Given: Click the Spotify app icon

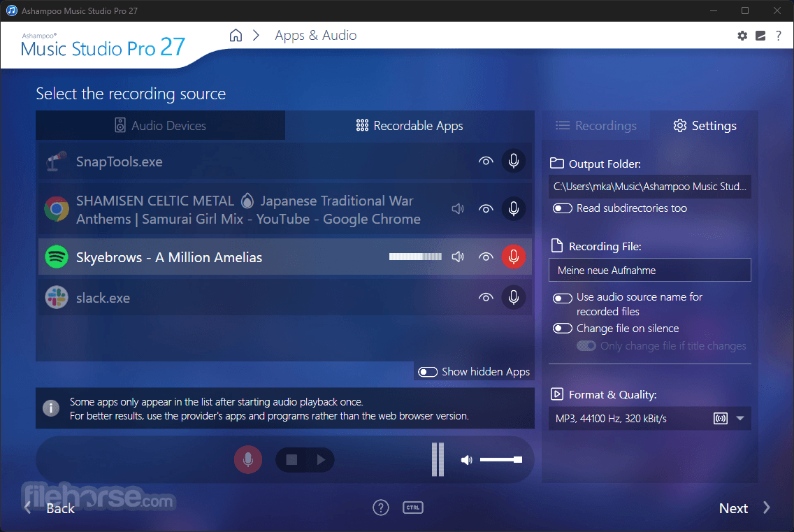Looking at the screenshot, I should pyautogui.click(x=57, y=257).
